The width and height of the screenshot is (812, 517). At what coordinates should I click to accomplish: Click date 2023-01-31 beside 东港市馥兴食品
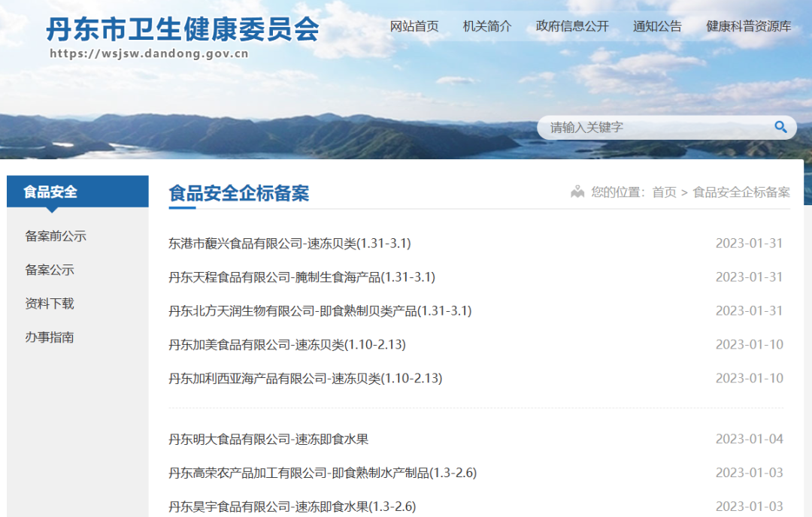tap(750, 243)
